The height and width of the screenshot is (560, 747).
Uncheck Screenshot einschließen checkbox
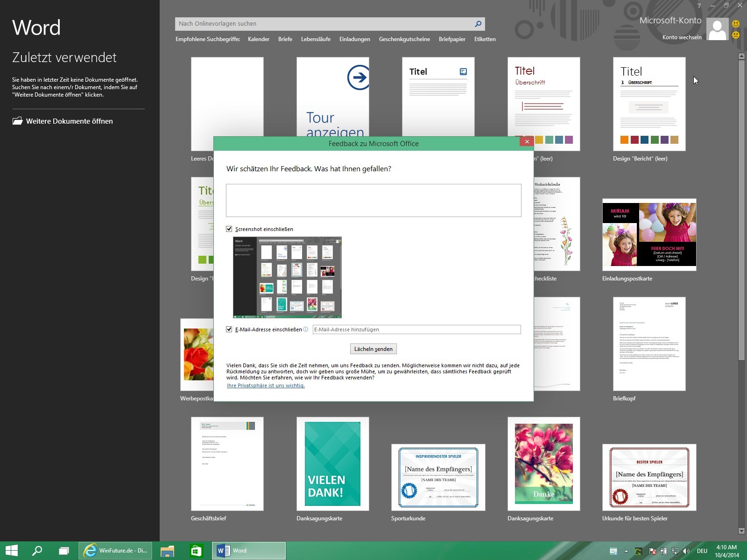click(229, 229)
